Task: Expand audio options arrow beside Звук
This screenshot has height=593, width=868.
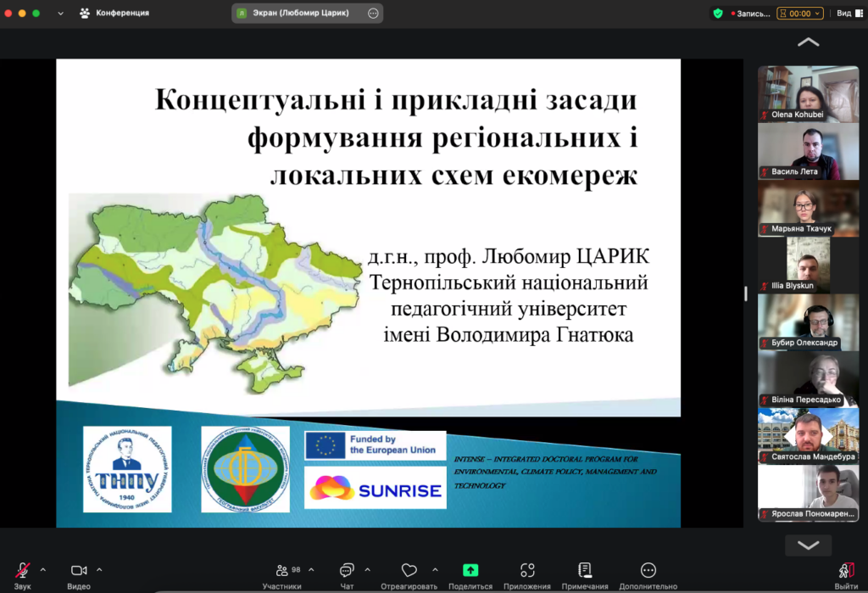Action: tap(43, 569)
